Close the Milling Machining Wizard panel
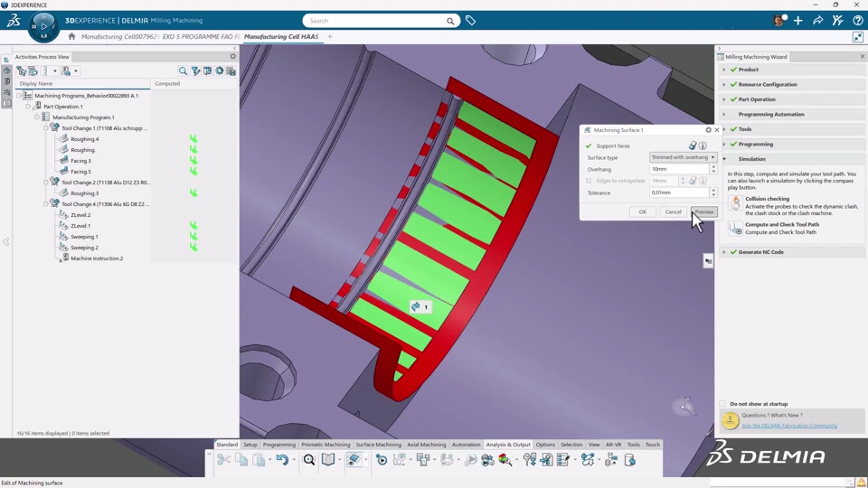868x488 pixels. [x=862, y=56]
